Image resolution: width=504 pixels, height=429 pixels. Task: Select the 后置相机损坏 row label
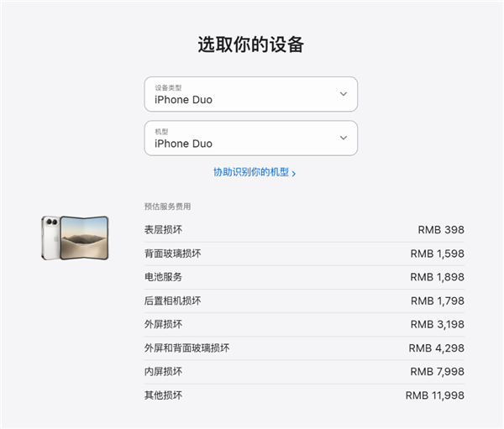coord(172,301)
